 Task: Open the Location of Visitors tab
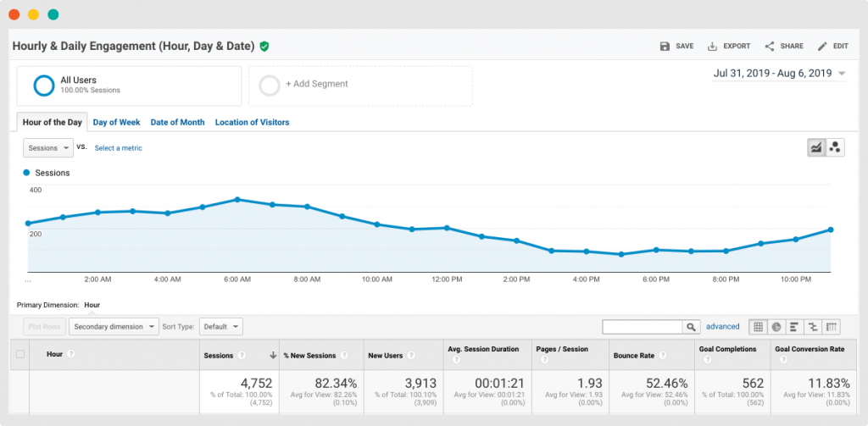click(252, 122)
